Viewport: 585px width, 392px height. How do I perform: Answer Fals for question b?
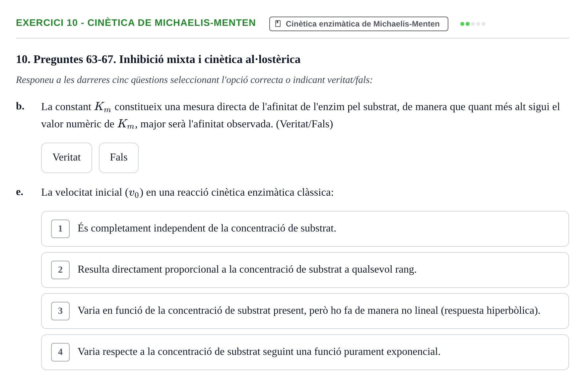tap(118, 158)
